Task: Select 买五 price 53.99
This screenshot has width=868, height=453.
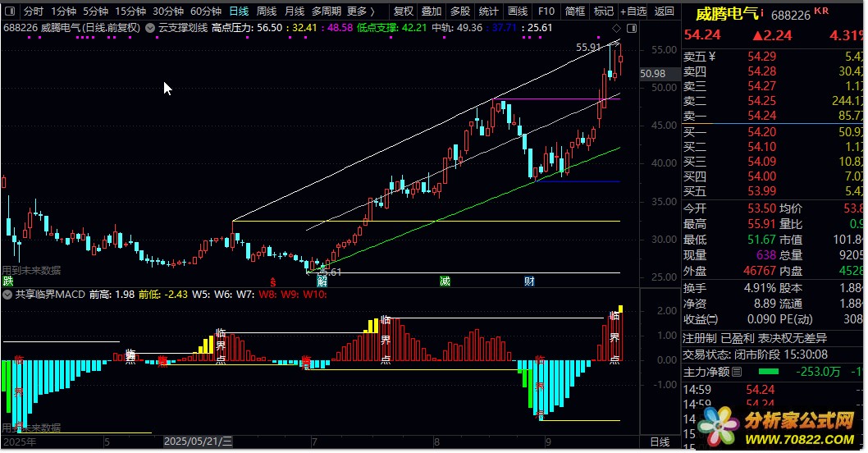Action: pos(761,191)
